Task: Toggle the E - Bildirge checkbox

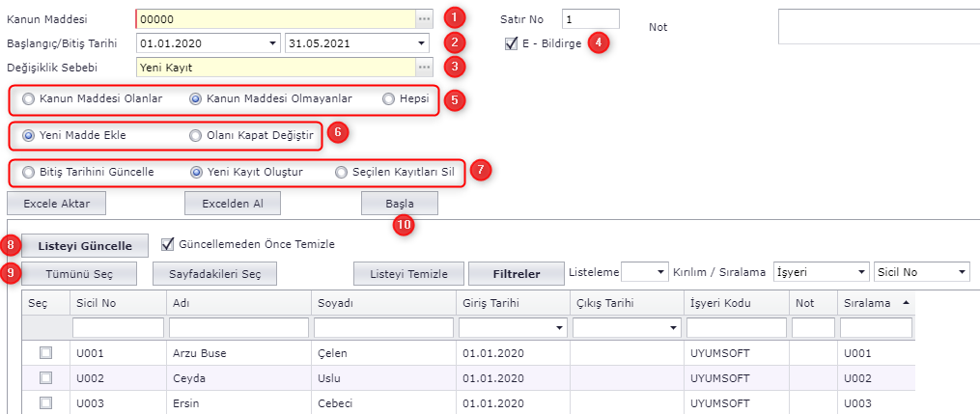Action: coord(511,43)
